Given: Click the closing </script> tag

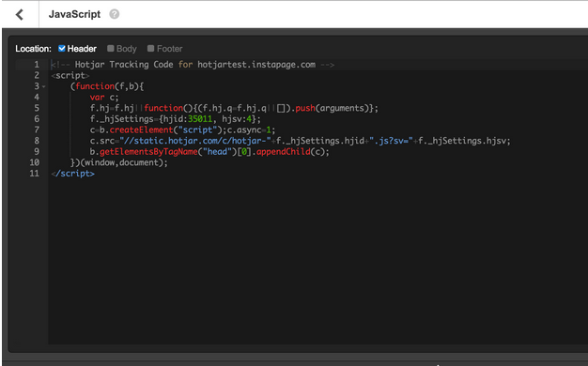Looking at the screenshot, I should [x=73, y=174].
